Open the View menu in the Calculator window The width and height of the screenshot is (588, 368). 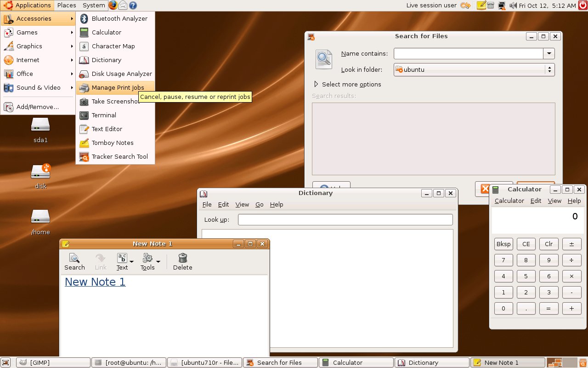(554, 201)
